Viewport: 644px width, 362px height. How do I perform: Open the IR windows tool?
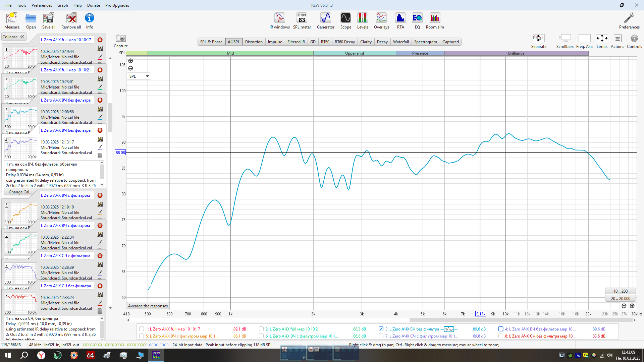(x=279, y=21)
